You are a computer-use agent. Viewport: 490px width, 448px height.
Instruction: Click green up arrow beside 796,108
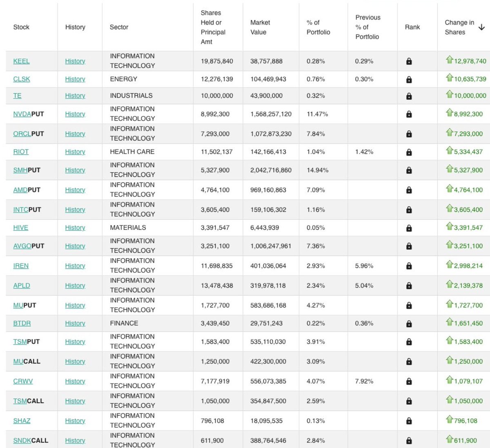click(450, 420)
